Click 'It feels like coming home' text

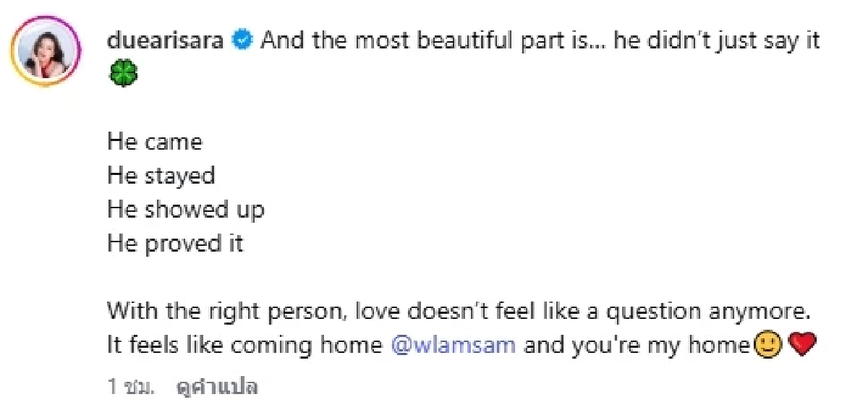click(244, 345)
